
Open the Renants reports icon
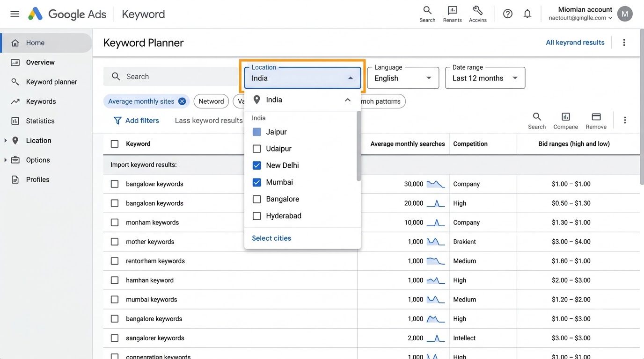(x=452, y=14)
